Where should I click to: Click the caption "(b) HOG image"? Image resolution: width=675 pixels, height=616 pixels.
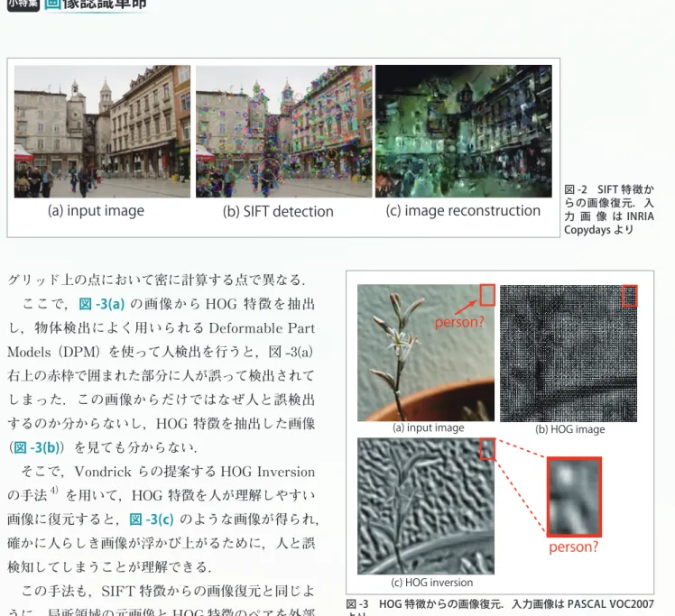pyautogui.click(x=570, y=429)
